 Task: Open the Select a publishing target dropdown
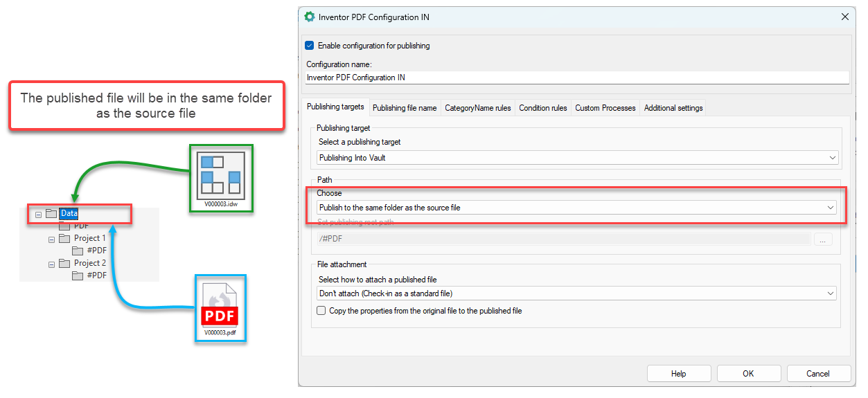[576, 158]
